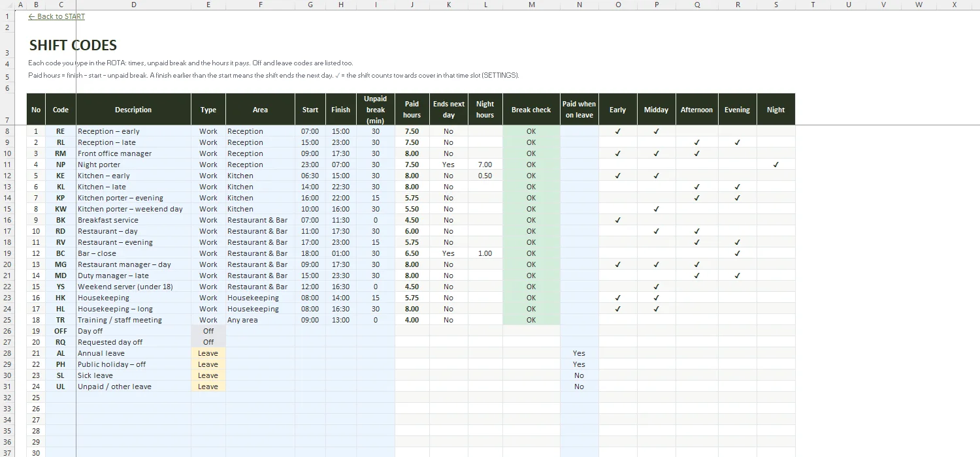Click the "4.00" paid hours value

coord(412,320)
